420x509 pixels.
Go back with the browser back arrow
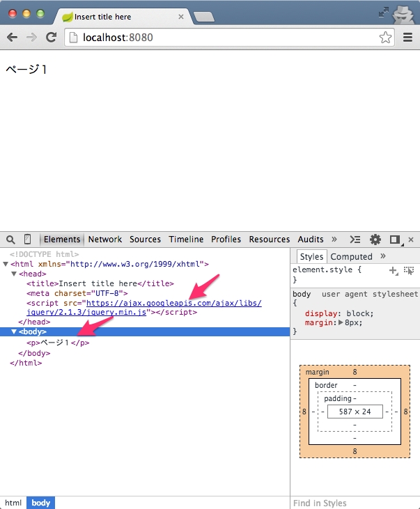click(12, 38)
